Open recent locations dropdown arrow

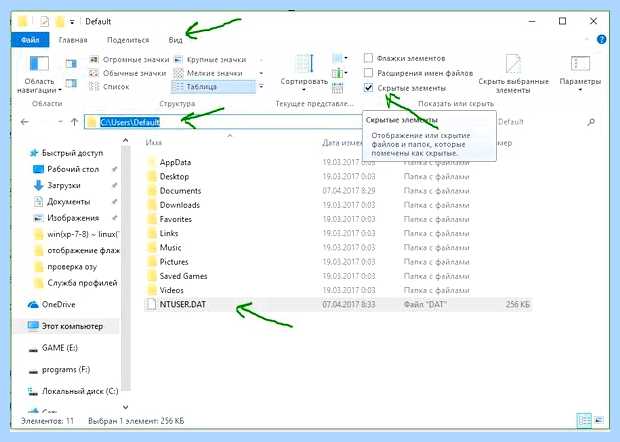[x=60, y=122]
